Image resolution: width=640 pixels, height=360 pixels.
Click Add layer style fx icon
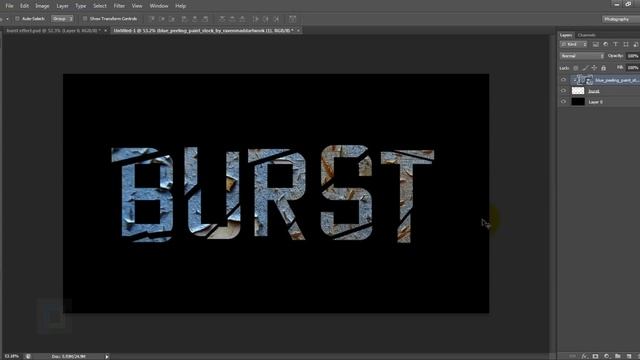click(x=584, y=356)
